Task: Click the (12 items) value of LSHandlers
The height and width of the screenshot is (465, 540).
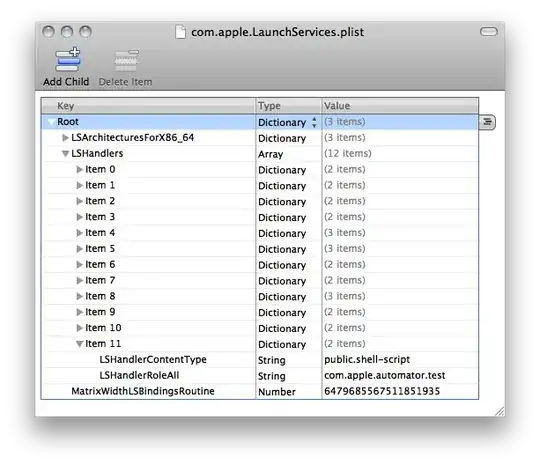Action: click(x=347, y=154)
